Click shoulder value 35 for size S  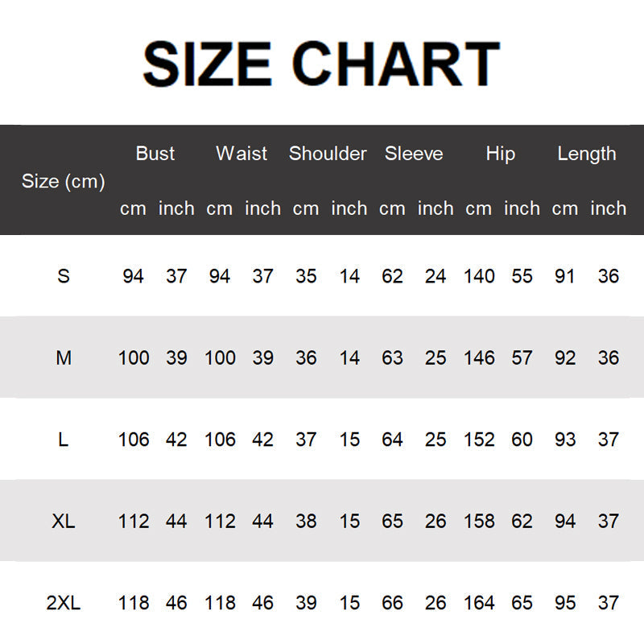coord(306,276)
